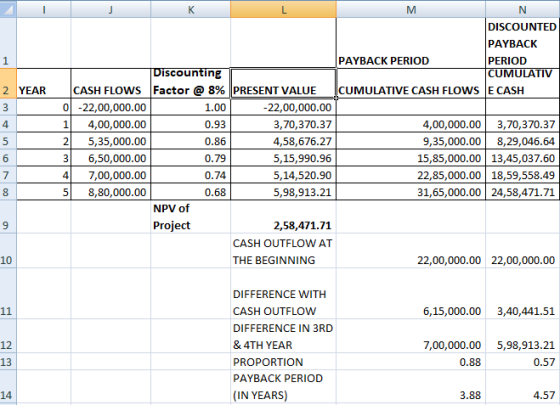Click present value cell 5,98,913.21 in row 8
The height and width of the screenshot is (405, 560).
(x=283, y=192)
